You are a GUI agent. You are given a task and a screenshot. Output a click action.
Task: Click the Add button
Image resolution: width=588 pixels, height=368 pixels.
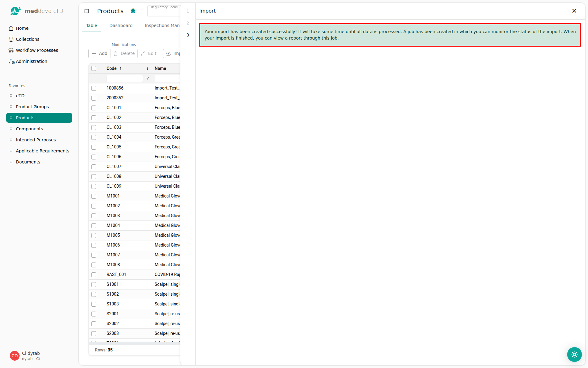coord(100,53)
